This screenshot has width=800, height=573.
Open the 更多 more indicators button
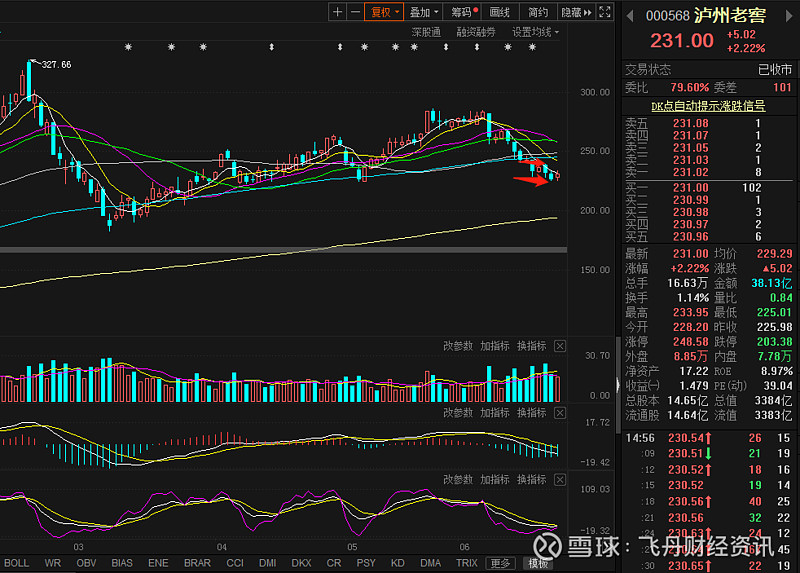pyautogui.click(x=500, y=563)
